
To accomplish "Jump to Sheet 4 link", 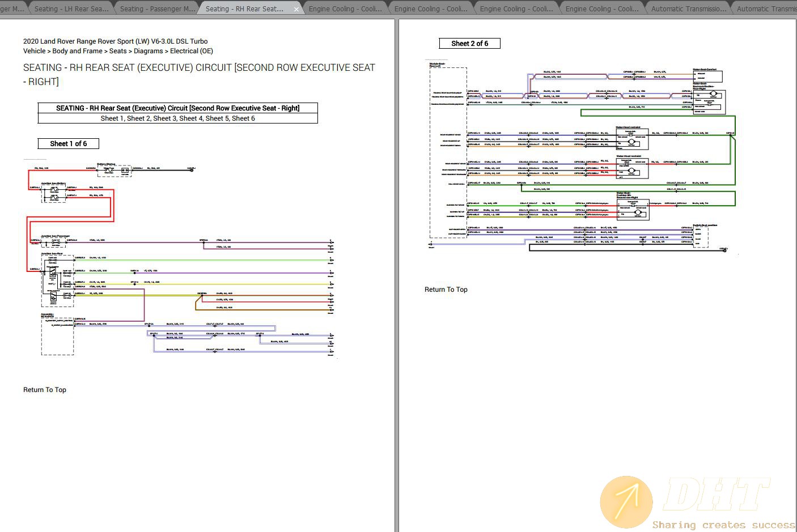I will [x=190, y=118].
